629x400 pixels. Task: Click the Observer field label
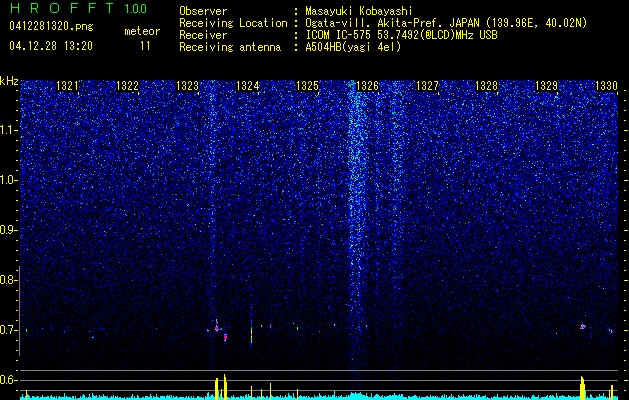click(x=203, y=11)
